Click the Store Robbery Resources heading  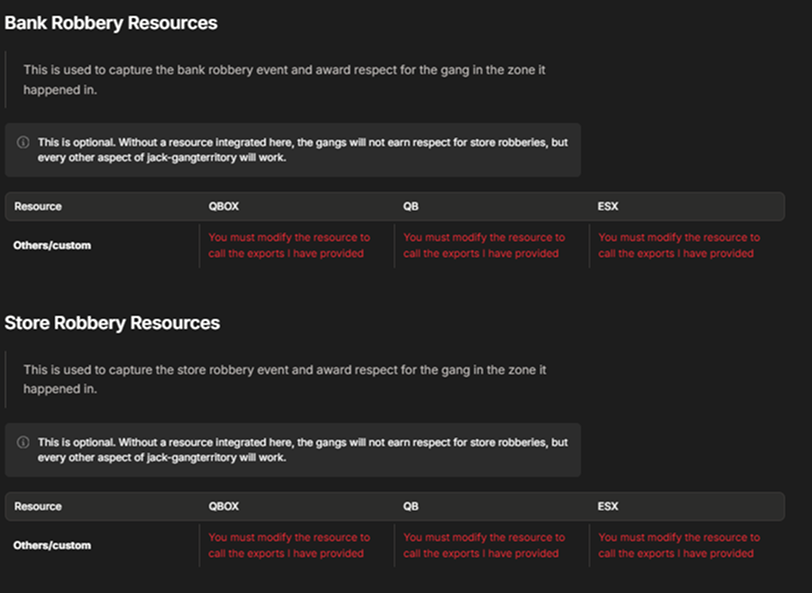point(112,323)
